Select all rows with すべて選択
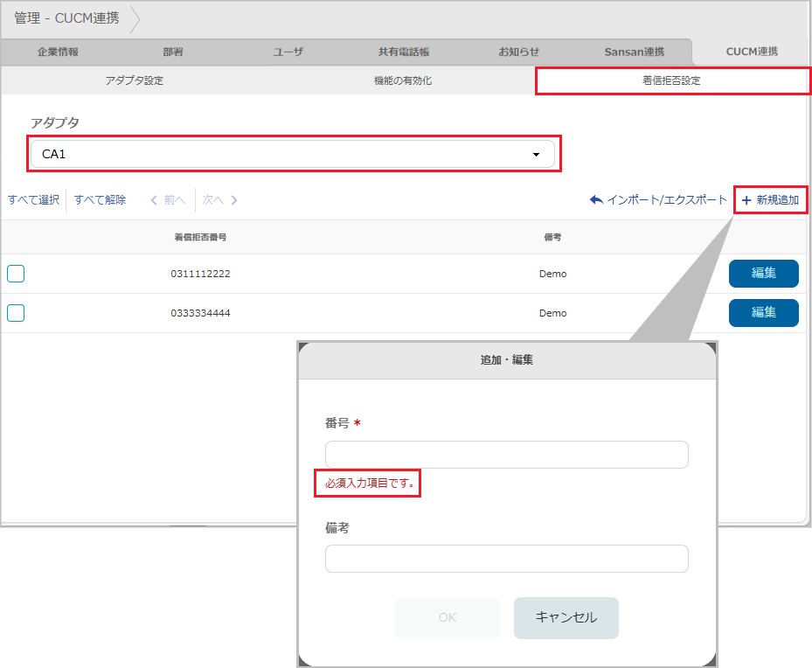 pos(32,199)
